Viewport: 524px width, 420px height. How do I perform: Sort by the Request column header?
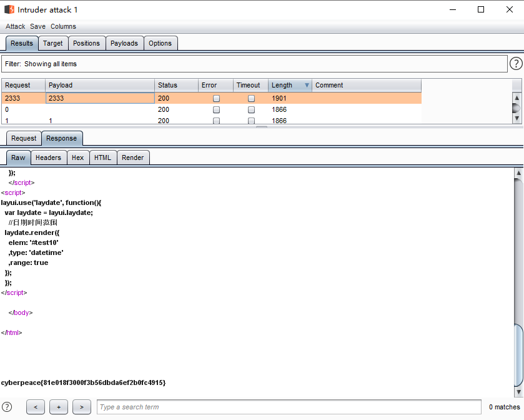[23, 85]
